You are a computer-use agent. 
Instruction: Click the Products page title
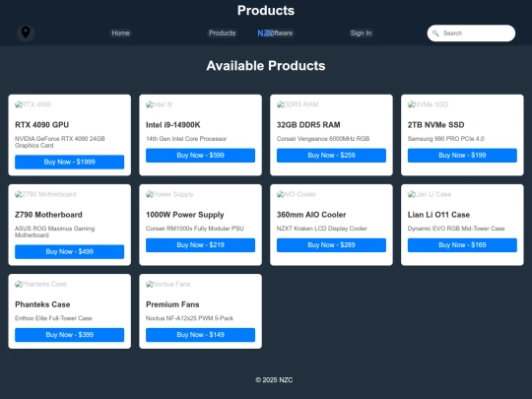(x=266, y=11)
